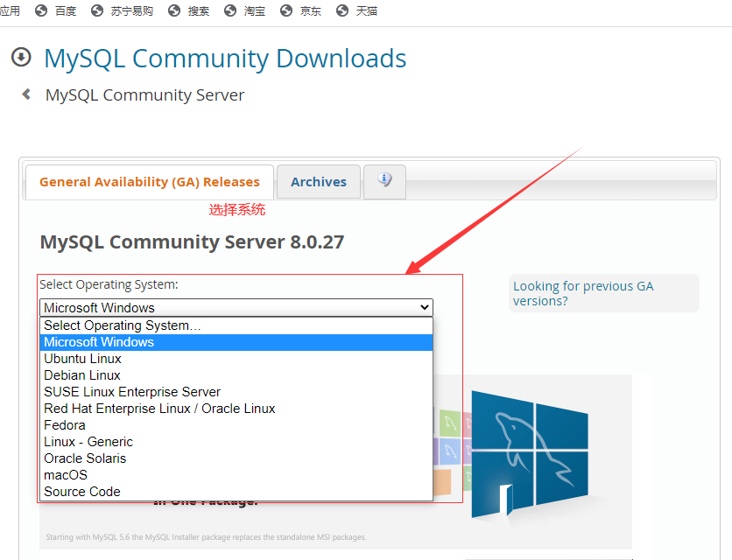Click the globe icon beside 淘宝
The width and height of the screenshot is (732, 560).
click(230, 10)
